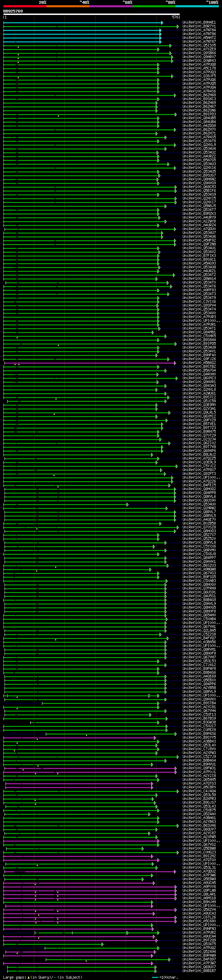This screenshot has height=980, width=222.
Task: Select the cyan alignment bar for UniRef100_B9H4E1
Action: 83,23
